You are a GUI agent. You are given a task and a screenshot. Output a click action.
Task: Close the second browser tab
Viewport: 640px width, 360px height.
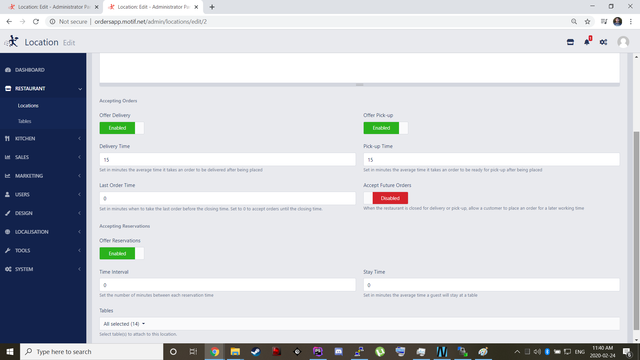196,7
